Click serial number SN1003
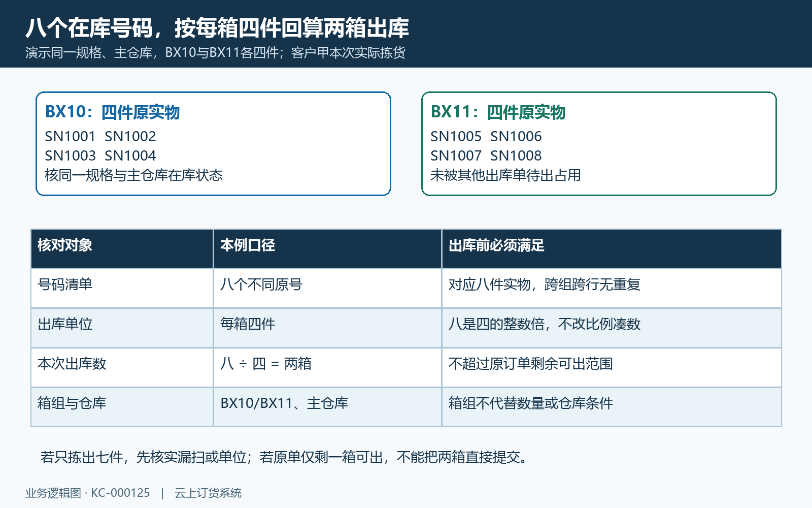Screen dimensions: 812x508 tap(70, 156)
